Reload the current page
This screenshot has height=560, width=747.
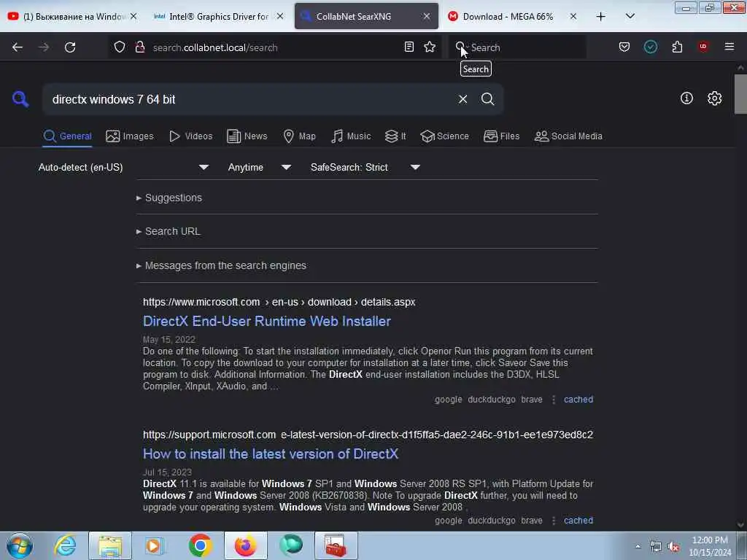(x=70, y=47)
